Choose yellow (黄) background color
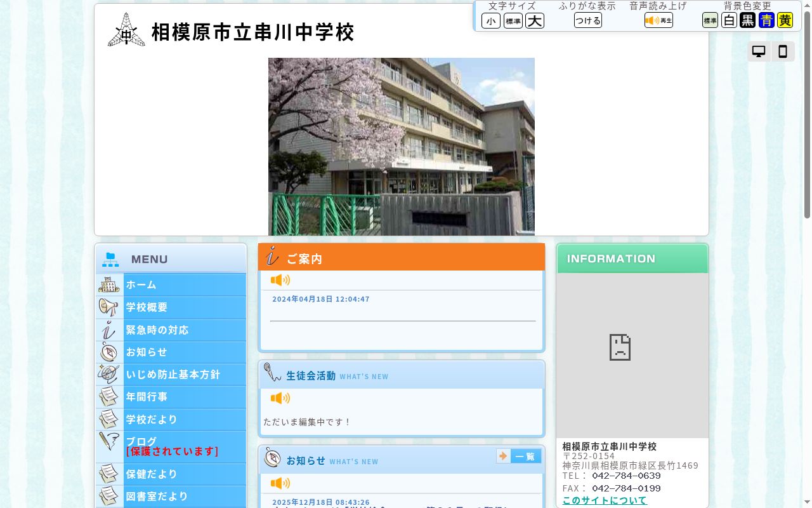This screenshot has height=508, width=812. pyautogui.click(x=785, y=20)
